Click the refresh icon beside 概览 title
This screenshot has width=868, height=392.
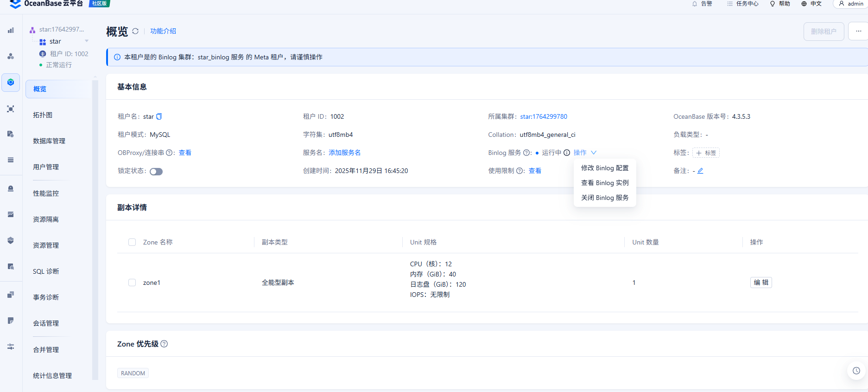135,31
